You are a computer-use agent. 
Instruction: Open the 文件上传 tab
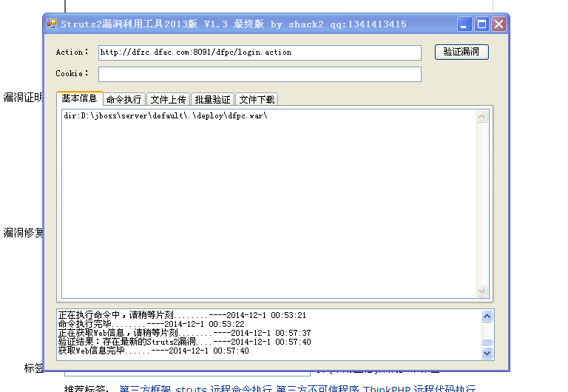click(x=168, y=100)
